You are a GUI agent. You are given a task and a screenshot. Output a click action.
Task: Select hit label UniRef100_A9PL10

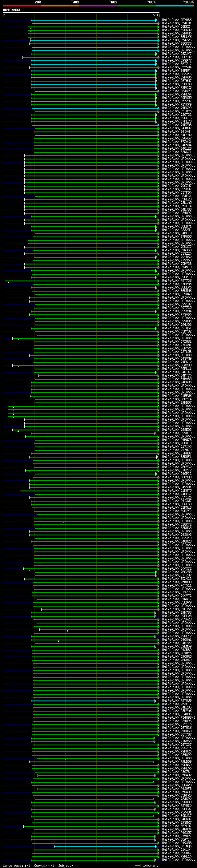(x=176, y=856)
